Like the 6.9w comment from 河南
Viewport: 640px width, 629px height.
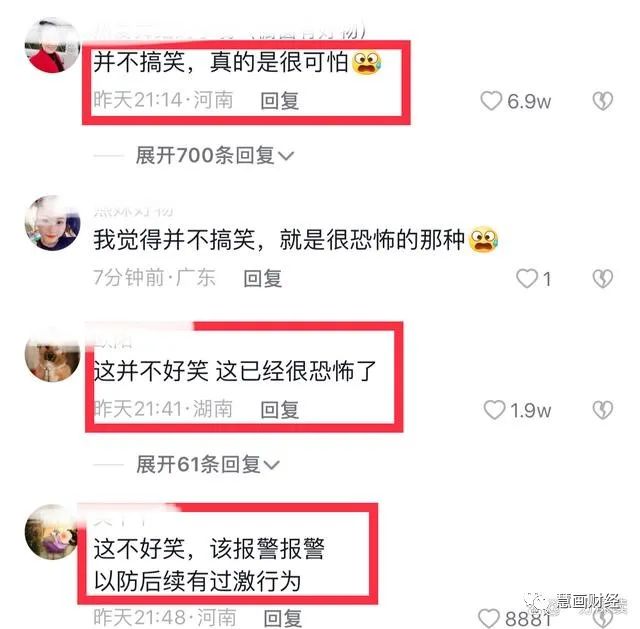(491, 101)
